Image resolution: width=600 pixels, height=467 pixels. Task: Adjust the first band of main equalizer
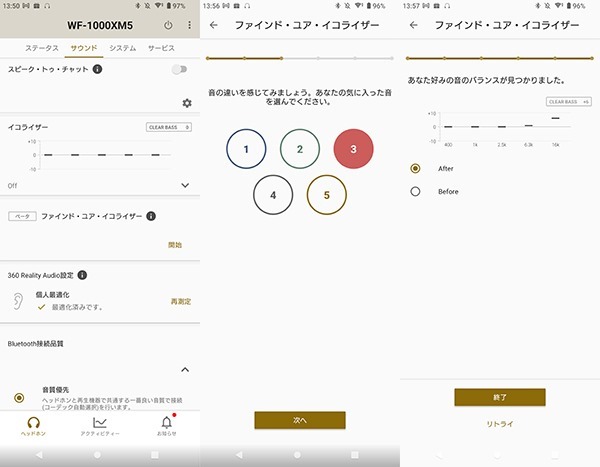(48, 155)
